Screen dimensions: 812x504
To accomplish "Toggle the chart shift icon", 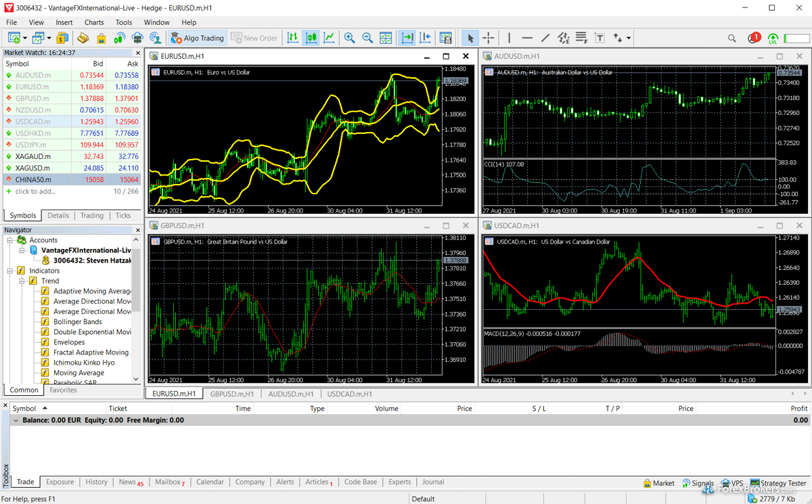I will (x=426, y=38).
